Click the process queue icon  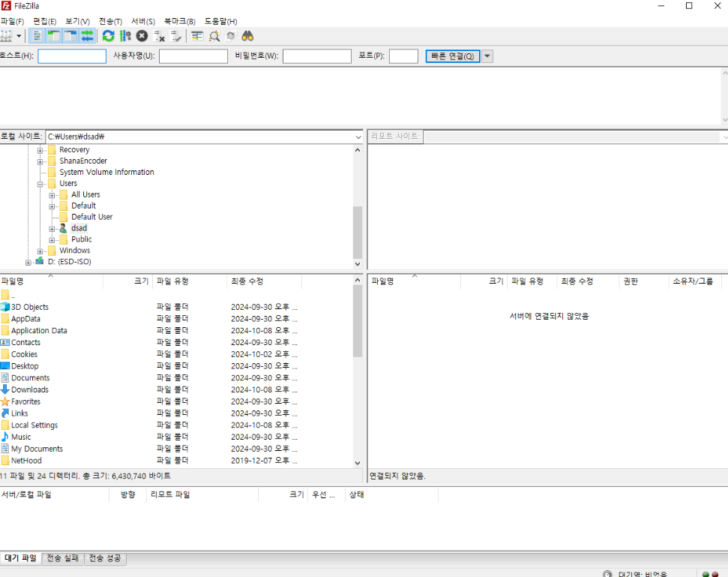tap(124, 36)
